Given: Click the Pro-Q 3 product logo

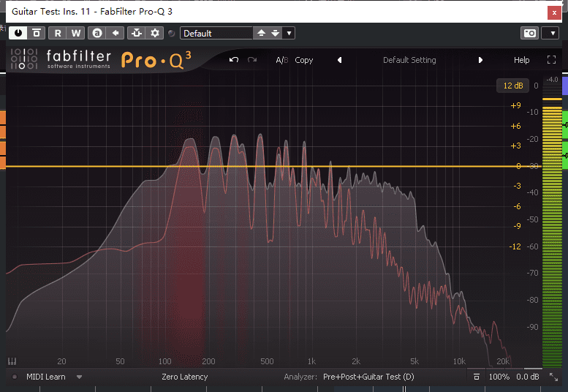Looking at the screenshot, I should 156,60.
